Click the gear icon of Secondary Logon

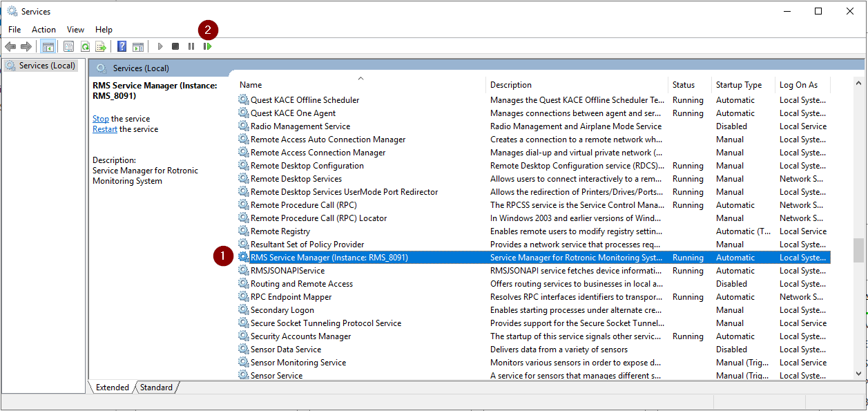click(x=243, y=310)
